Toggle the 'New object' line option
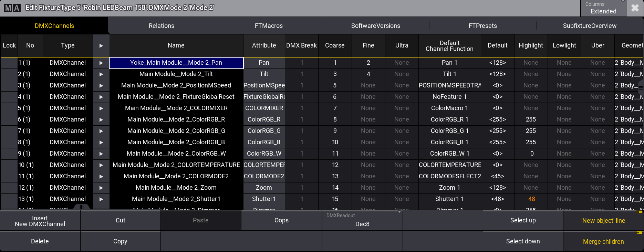 point(603,221)
